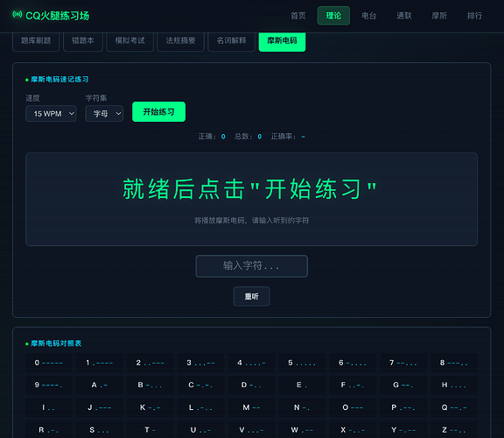Click the letter F morse cell
The width and height of the screenshot is (504, 438).
353,385
